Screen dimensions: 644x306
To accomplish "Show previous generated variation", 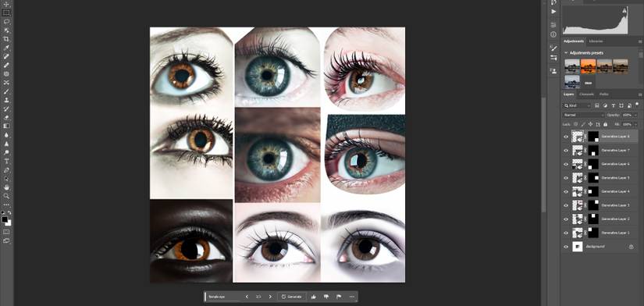I will pos(247,297).
